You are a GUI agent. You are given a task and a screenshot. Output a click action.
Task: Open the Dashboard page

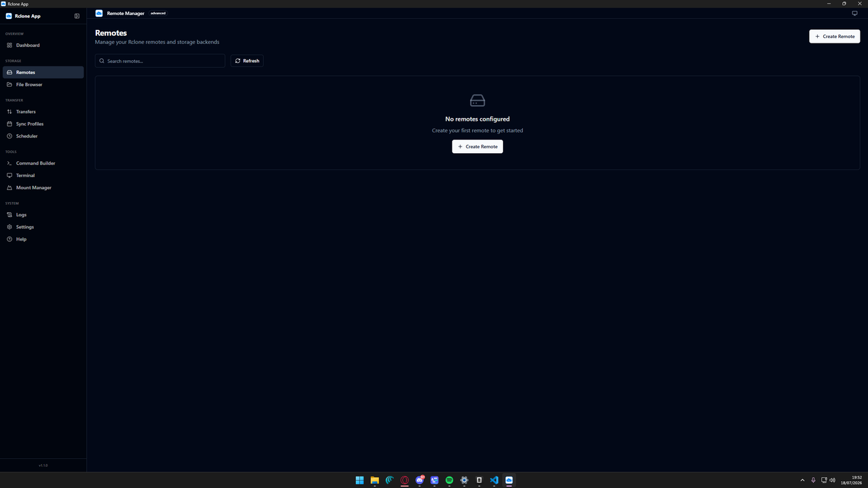point(43,45)
